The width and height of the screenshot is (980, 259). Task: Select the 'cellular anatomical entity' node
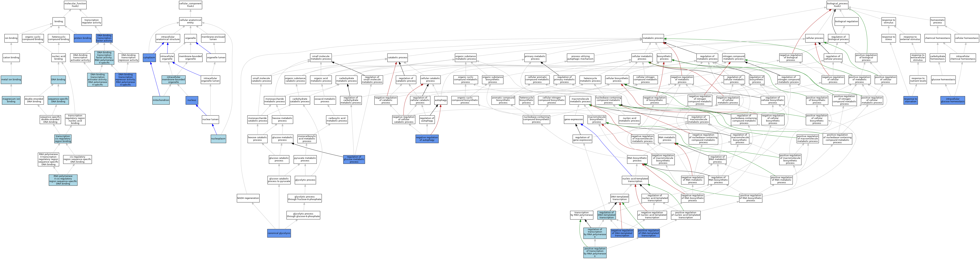[190, 21]
